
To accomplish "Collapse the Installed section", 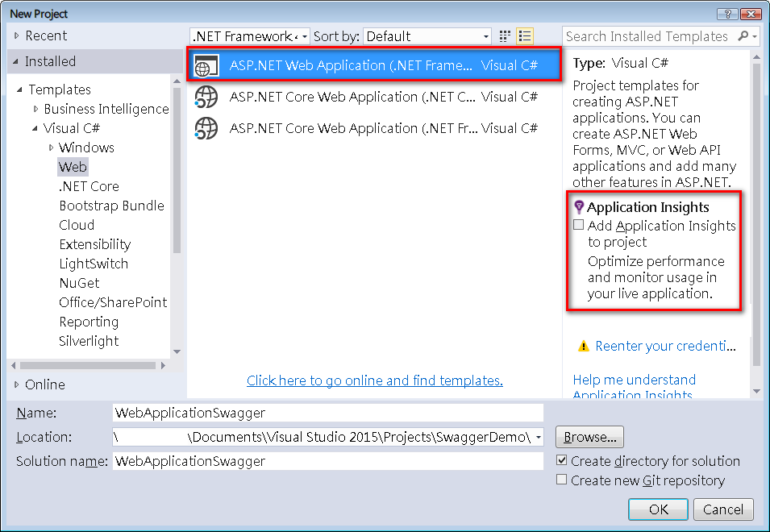I will (16, 61).
